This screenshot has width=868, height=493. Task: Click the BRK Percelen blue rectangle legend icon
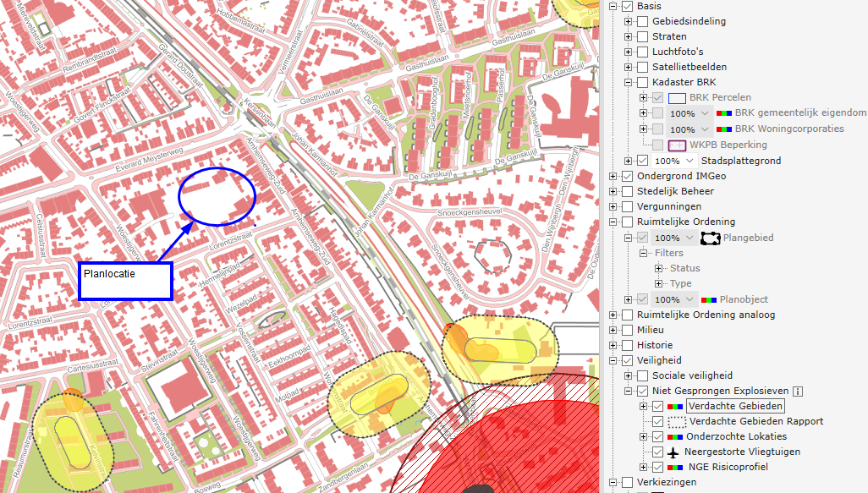(677, 98)
